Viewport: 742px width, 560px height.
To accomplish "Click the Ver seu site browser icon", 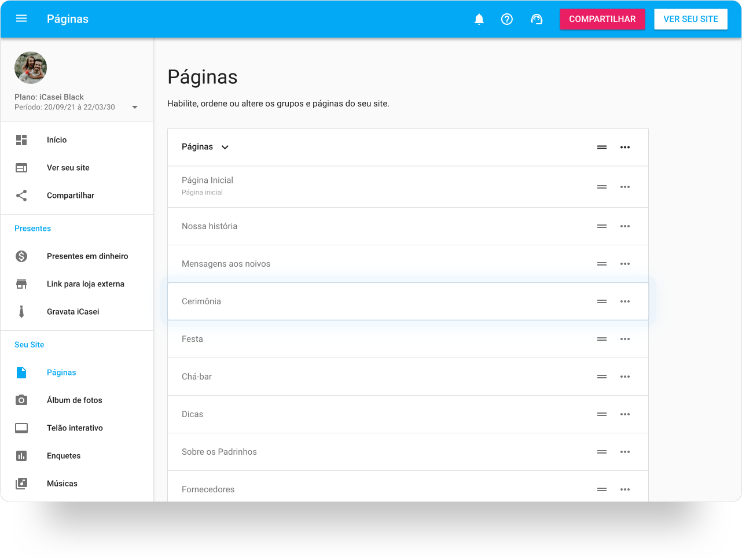I will pos(21,168).
